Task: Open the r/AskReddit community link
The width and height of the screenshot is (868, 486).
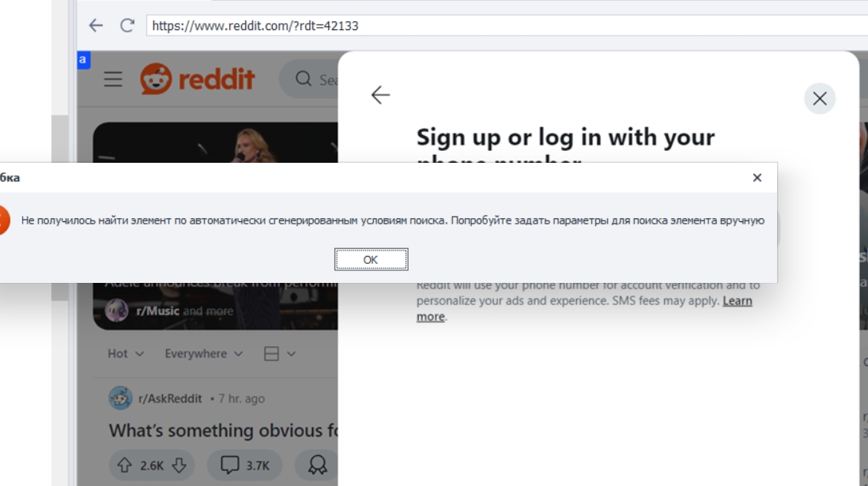Action: coord(170,398)
